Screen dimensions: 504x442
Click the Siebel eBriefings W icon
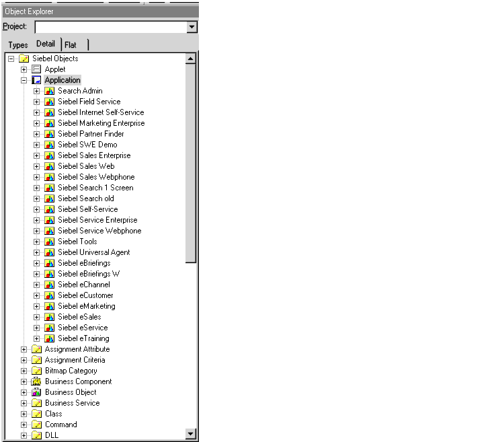click(49, 274)
